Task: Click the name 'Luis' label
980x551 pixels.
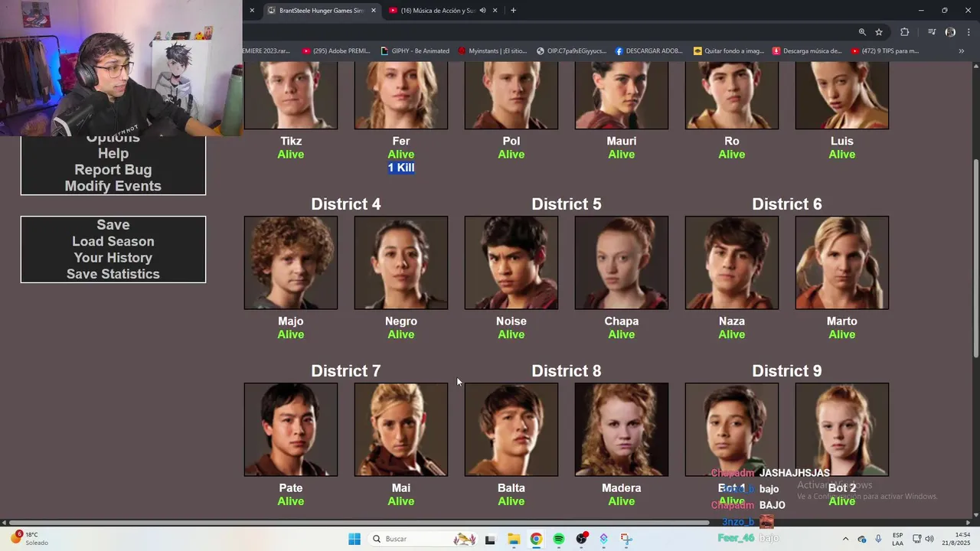Action: click(842, 141)
